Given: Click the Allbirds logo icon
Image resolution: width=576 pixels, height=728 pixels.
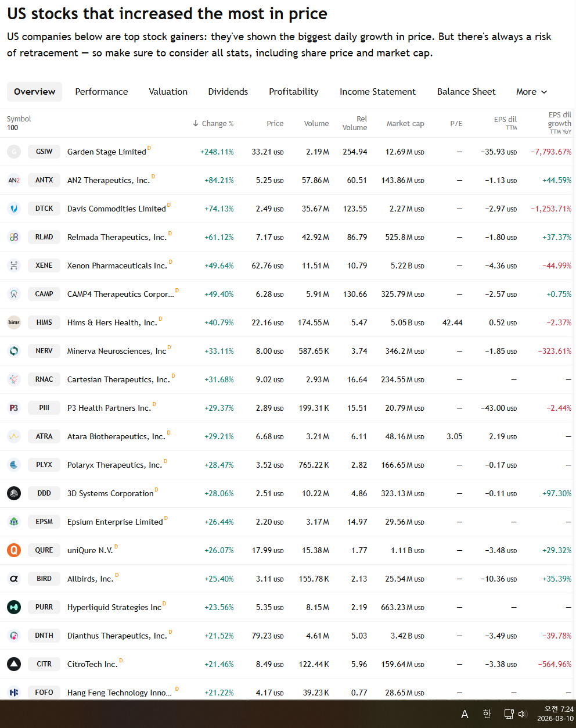Looking at the screenshot, I should (x=14, y=579).
